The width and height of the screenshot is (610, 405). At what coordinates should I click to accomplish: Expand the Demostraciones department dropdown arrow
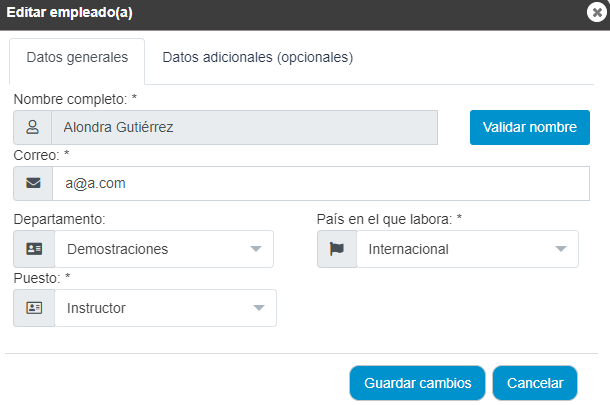pyautogui.click(x=256, y=249)
